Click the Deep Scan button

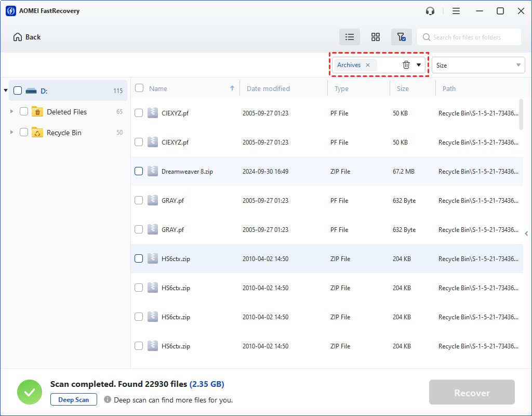(74, 400)
